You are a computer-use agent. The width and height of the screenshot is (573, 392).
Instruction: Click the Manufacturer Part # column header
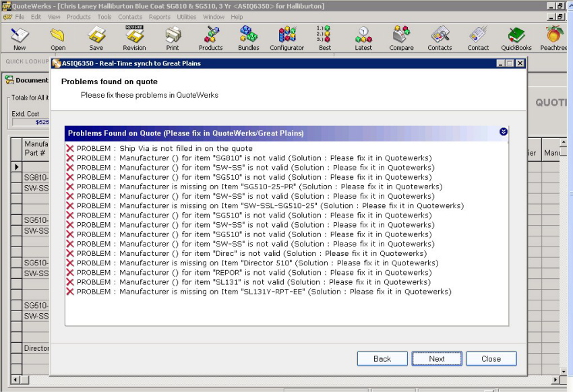pos(36,148)
